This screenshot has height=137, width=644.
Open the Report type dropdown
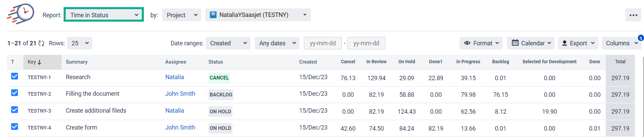(x=104, y=15)
